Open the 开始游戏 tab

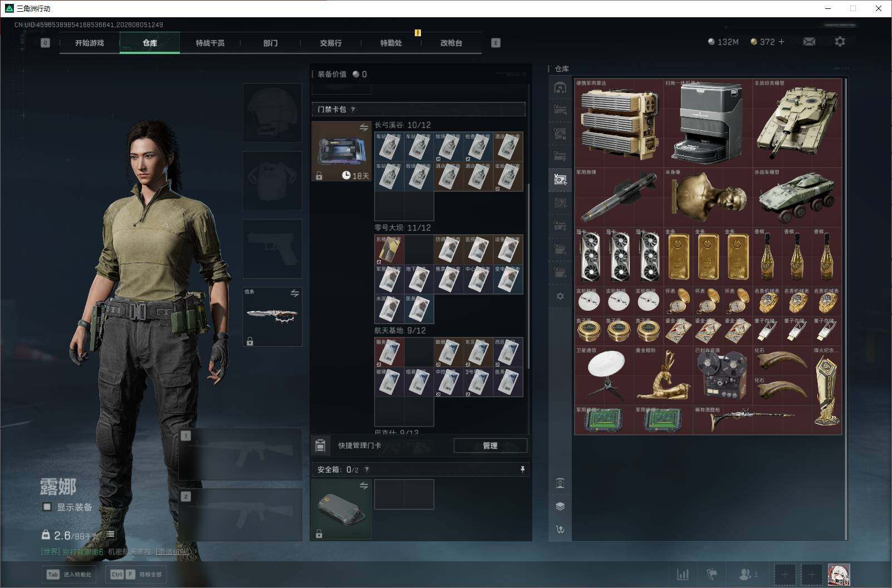[x=90, y=43]
